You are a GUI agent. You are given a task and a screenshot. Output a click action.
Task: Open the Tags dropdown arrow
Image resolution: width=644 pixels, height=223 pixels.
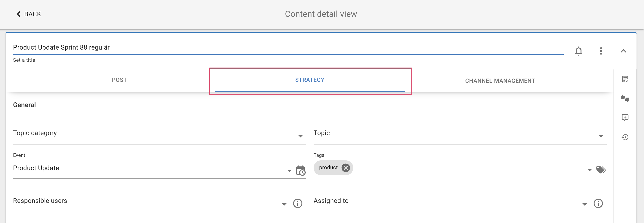(x=590, y=170)
